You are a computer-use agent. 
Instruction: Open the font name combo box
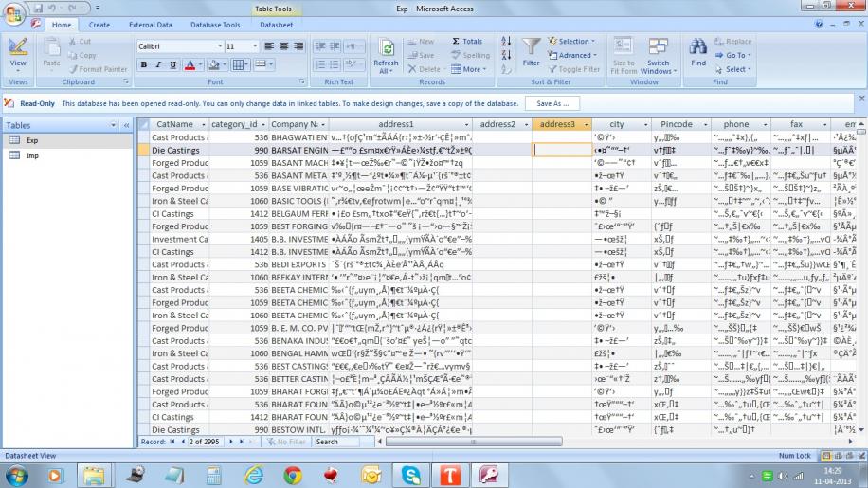(180, 45)
